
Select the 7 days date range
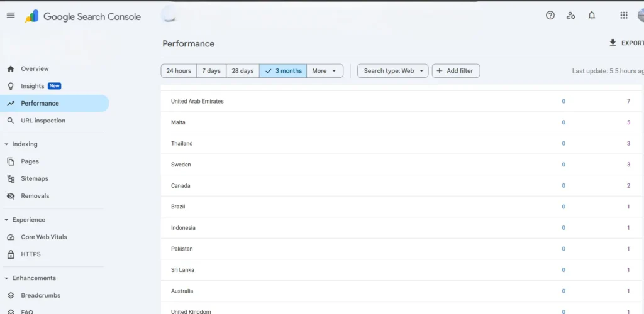(211, 71)
